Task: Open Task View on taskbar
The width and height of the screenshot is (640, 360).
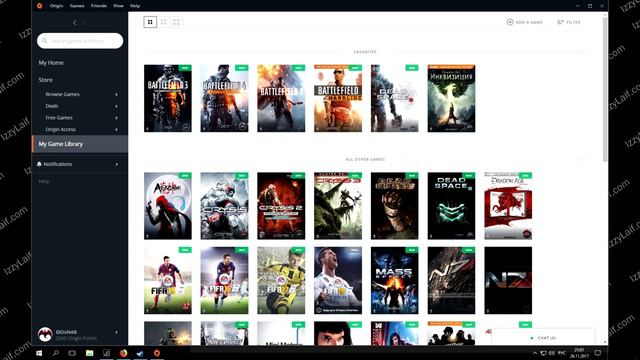Action: coord(72,353)
